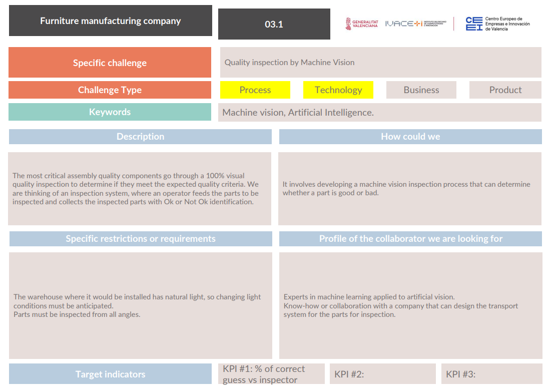This screenshot has width=552, height=392.
Task: Click the Description section header
Action: click(x=140, y=137)
